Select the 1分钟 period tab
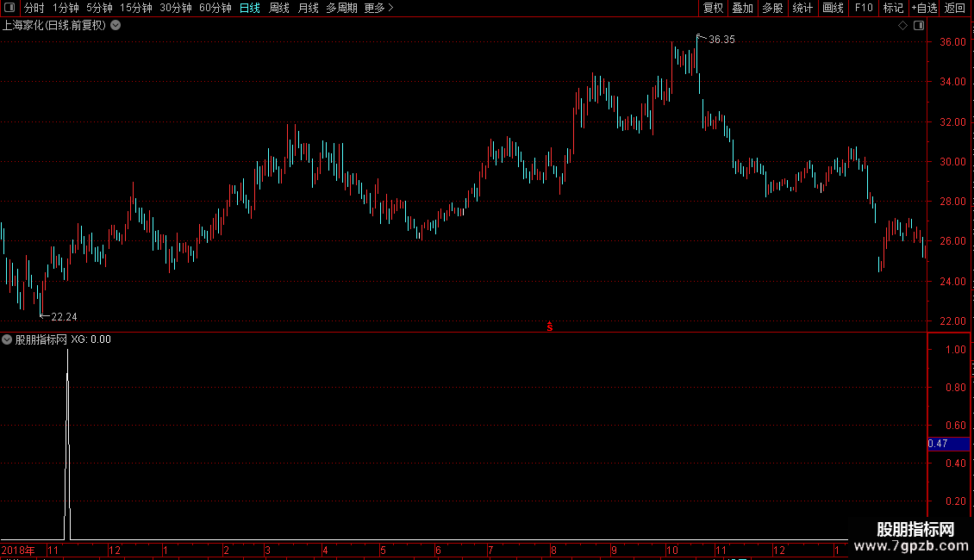 66,8
